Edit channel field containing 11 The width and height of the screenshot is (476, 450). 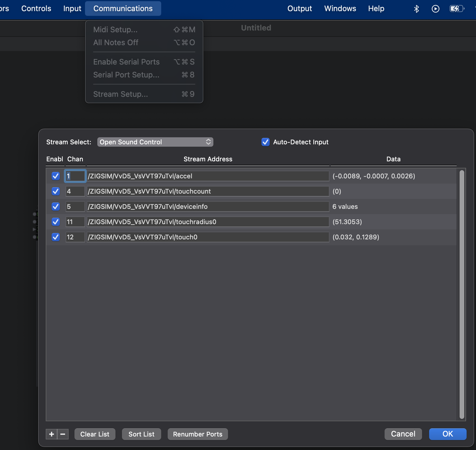pos(75,222)
